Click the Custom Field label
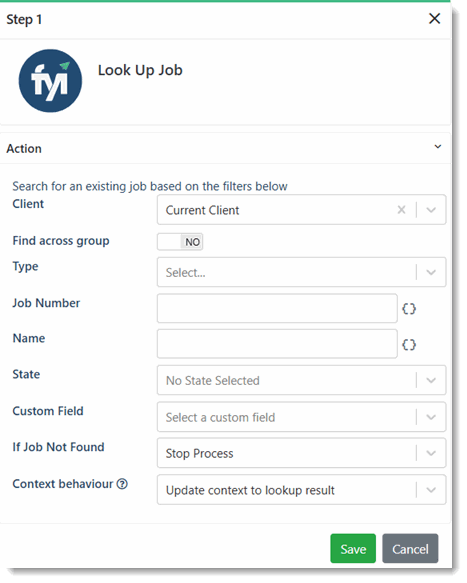The image size is (467, 583). 48,411
